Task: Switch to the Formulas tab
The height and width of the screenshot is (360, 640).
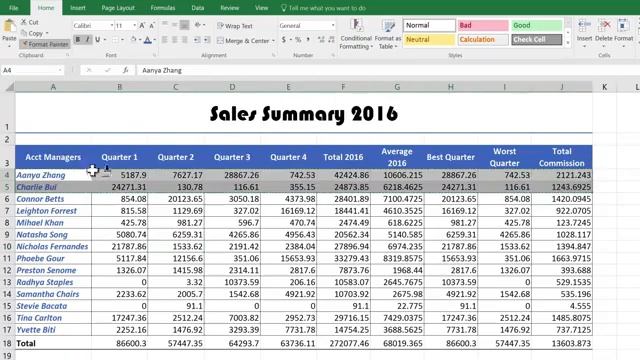Action: click(x=162, y=8)
